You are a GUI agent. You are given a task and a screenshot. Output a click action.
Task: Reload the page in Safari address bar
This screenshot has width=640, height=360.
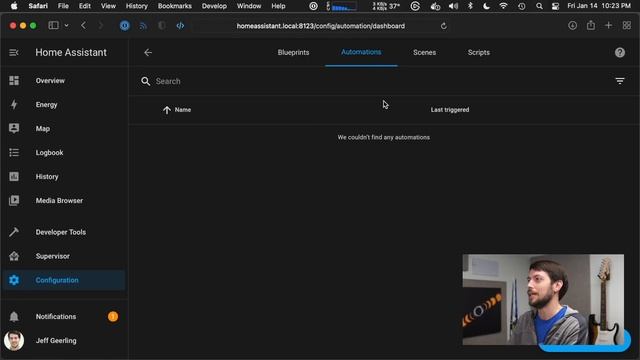point(444,26)
